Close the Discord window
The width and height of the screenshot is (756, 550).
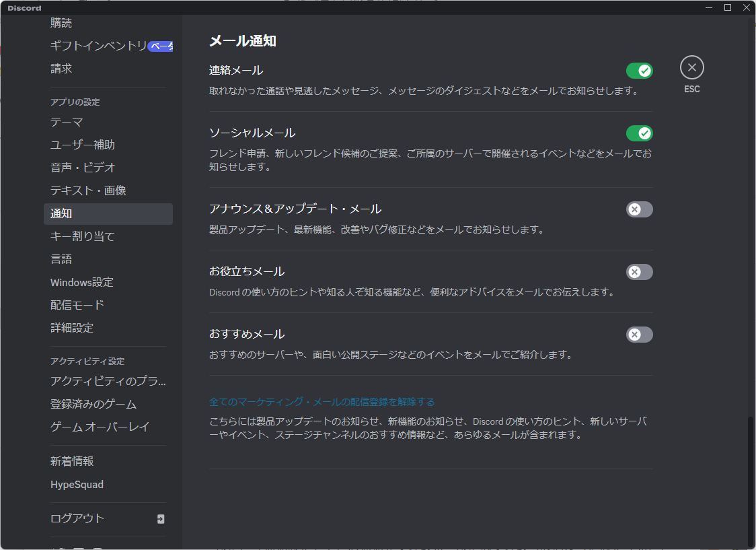coord(747,7)
